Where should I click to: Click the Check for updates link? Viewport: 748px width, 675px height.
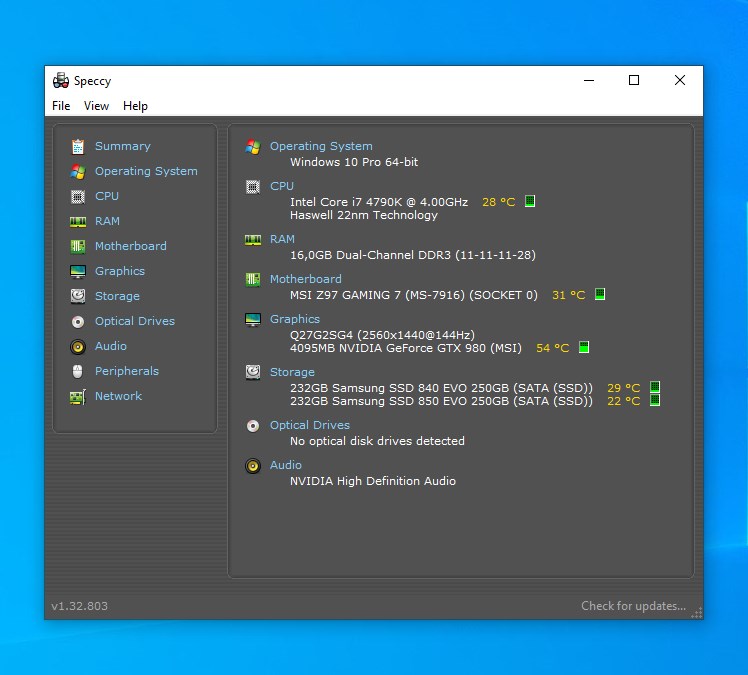point(634,606)
